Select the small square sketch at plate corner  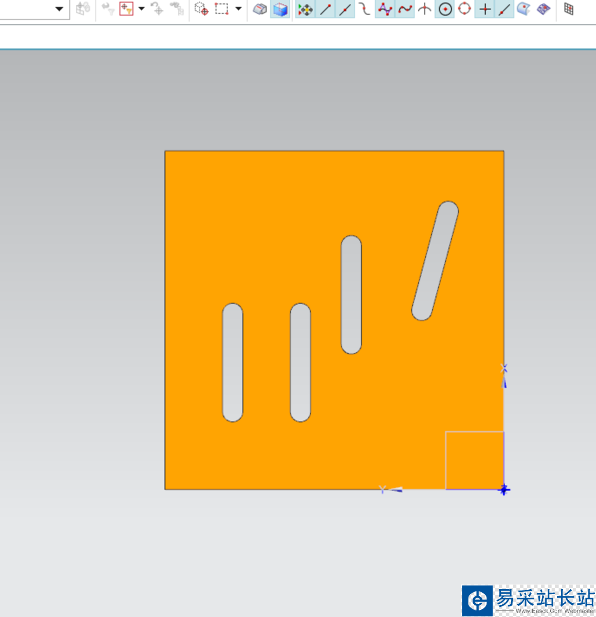[x=474, y=460]
